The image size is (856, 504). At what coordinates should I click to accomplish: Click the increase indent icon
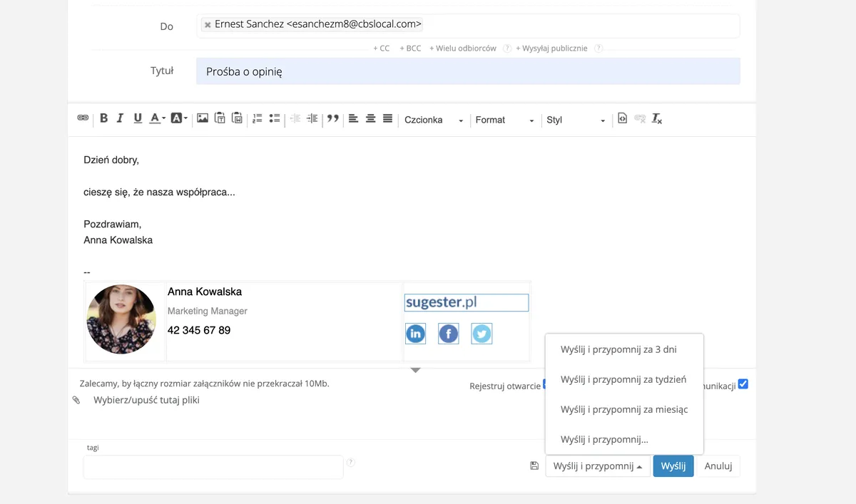pyautogui.click(x=312, y=118)
